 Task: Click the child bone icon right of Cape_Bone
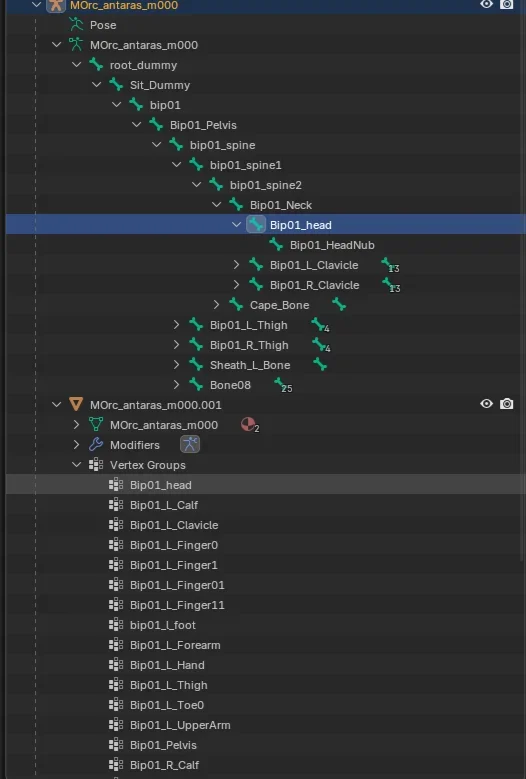point(339,305)
